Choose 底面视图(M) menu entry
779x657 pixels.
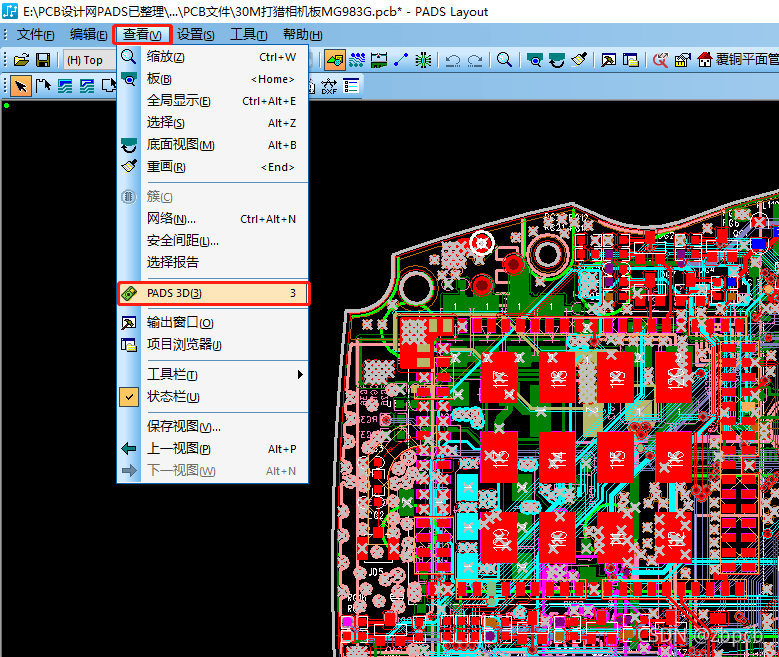click(213, 145)
